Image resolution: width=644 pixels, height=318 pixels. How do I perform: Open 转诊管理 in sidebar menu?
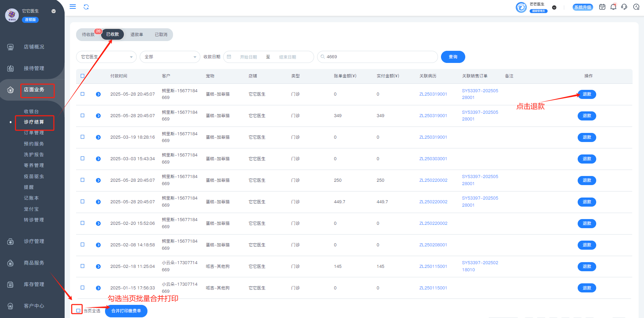click(x=34, y=220)
